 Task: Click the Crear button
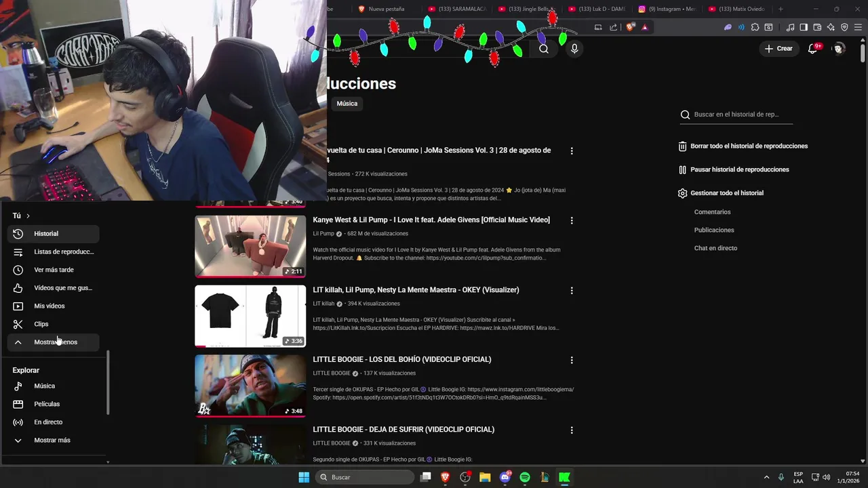coord(778,49)
